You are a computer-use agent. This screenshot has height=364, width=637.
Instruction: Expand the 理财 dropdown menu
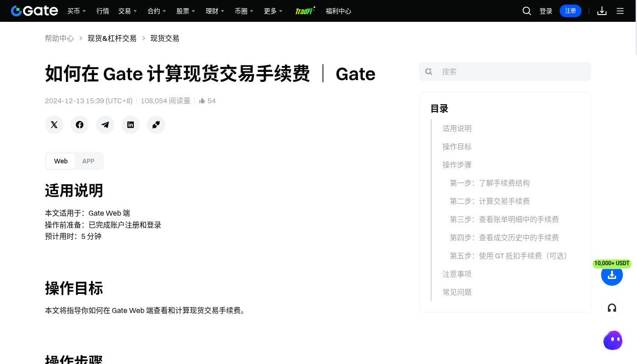pos(215,11)
